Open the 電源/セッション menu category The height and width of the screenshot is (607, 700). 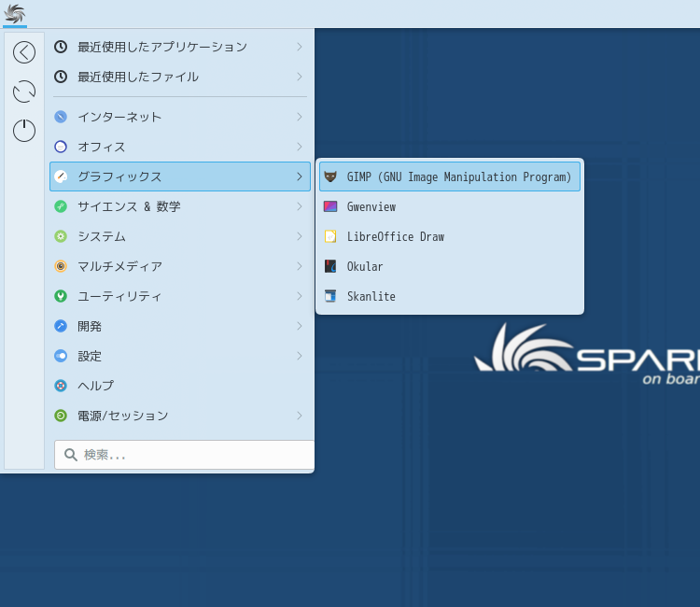[x=122, y=416]
